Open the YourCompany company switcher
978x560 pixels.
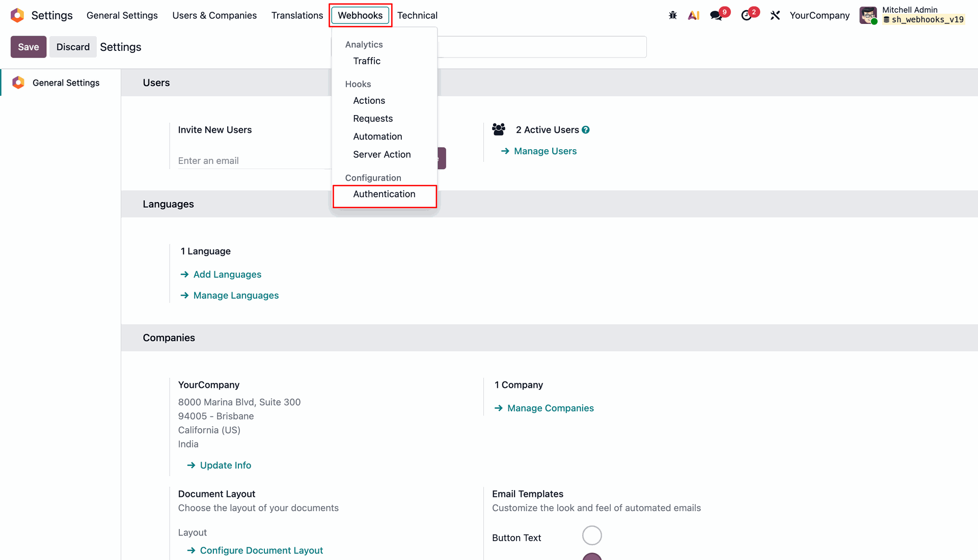(820, 15)
